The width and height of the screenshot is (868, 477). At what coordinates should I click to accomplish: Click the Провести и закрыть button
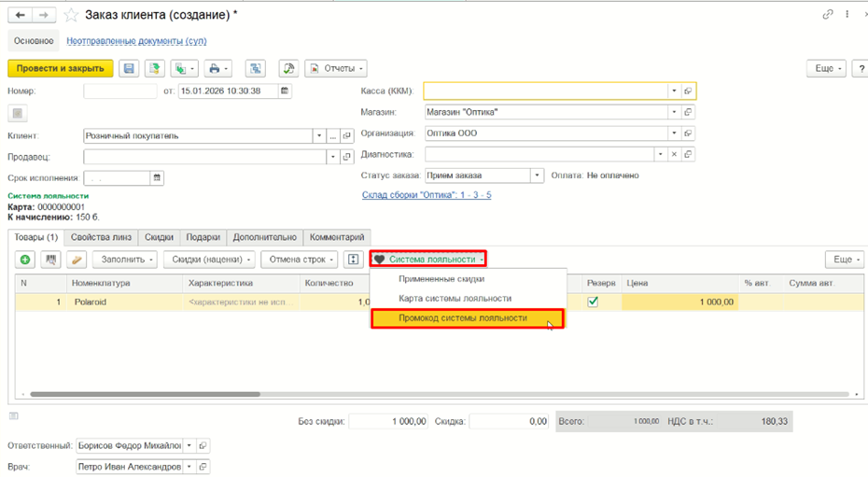coord(61,69)
